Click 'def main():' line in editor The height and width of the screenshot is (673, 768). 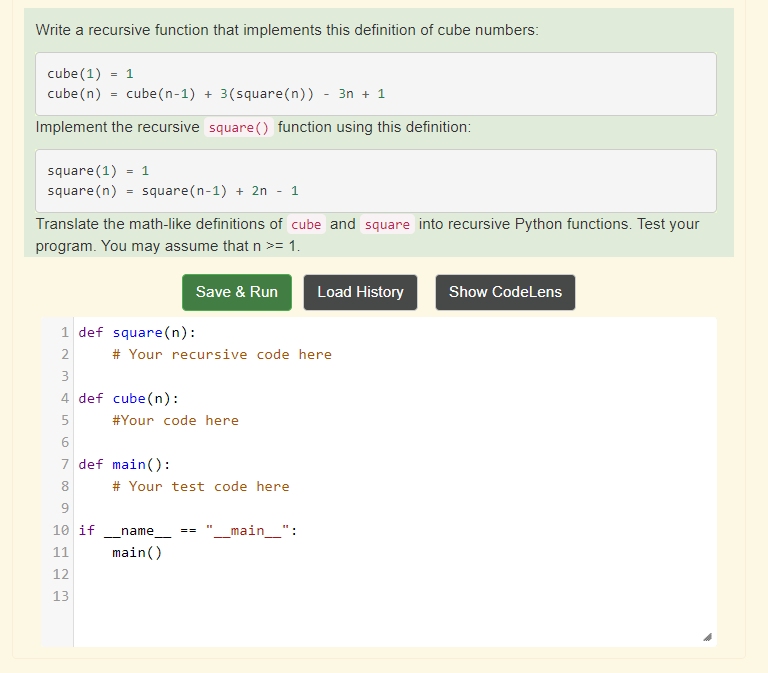click(x=124, y=464)
